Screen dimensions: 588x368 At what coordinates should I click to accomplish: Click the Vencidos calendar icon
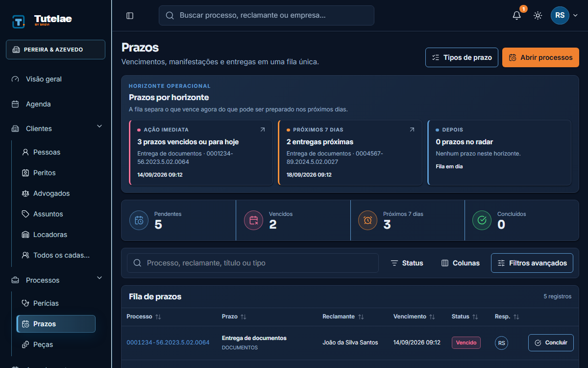pos(254,220)
